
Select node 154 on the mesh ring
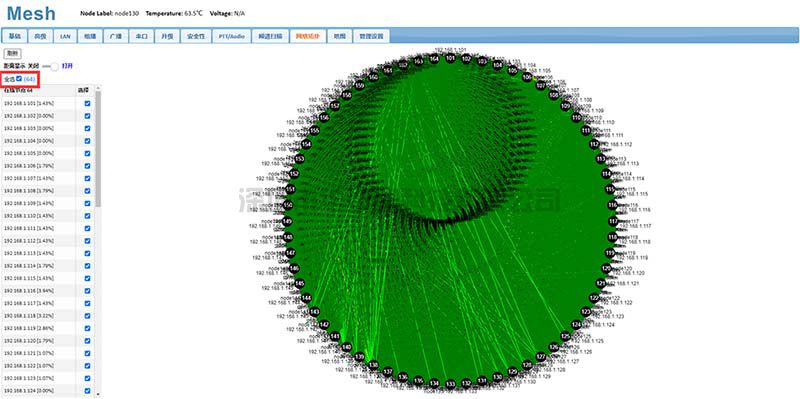pos(306,144)
